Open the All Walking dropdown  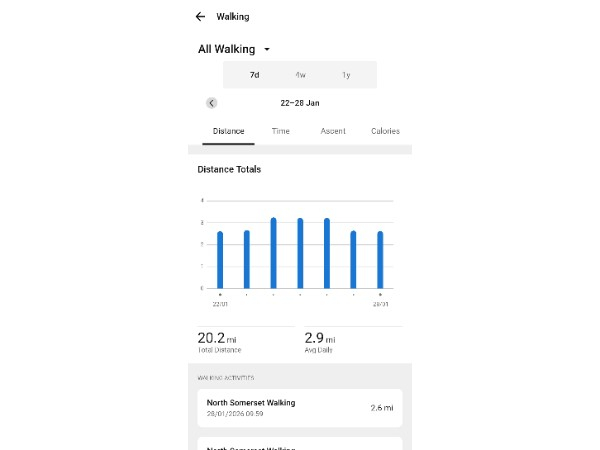tap(235, 49)
